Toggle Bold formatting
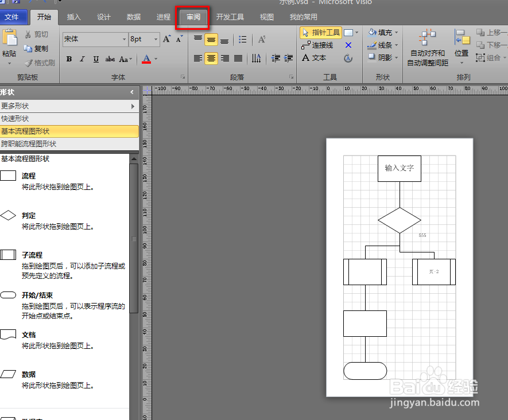 click(69, 59)
